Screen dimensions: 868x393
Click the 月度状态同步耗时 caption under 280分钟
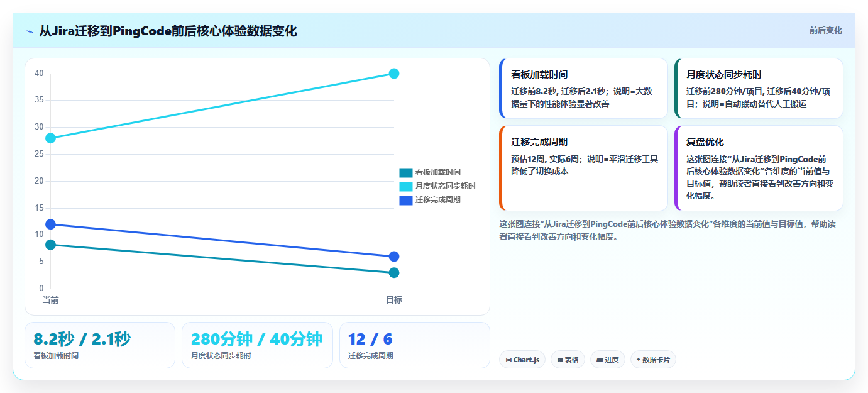click(221, 356)
